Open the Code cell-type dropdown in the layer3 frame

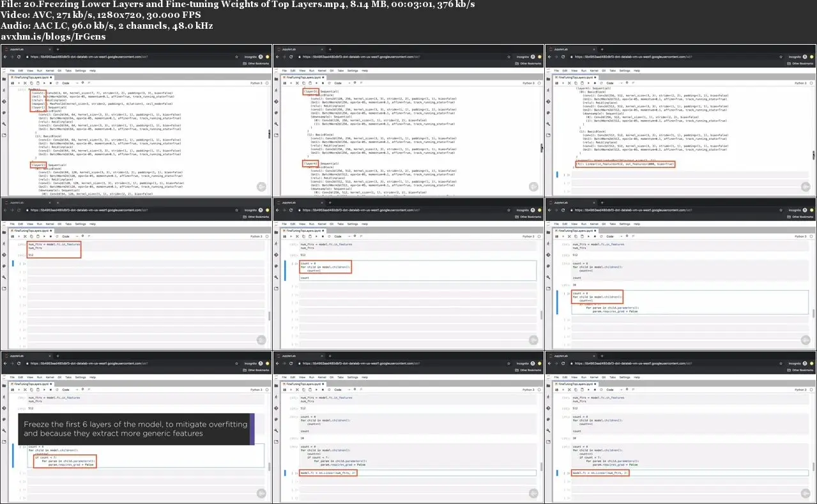coord(342,83)
